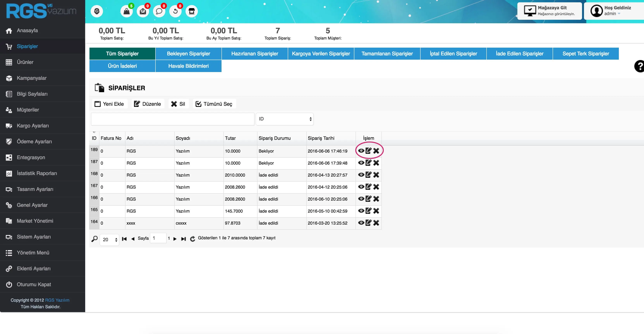Open the ID search field dropdown
The width and height of the screenshot is (644, 334).
[284, 119]
